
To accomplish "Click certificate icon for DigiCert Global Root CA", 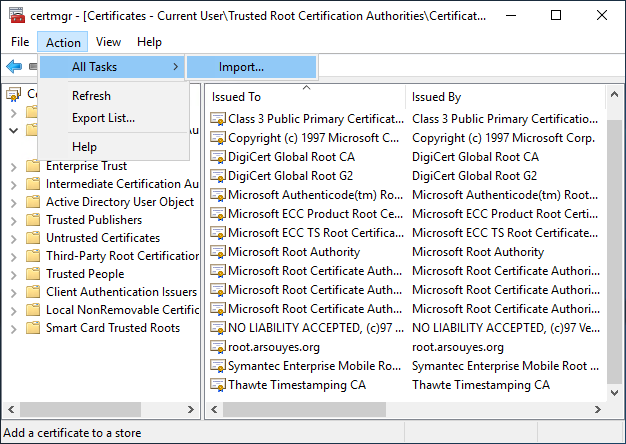I will click(218, 157).
